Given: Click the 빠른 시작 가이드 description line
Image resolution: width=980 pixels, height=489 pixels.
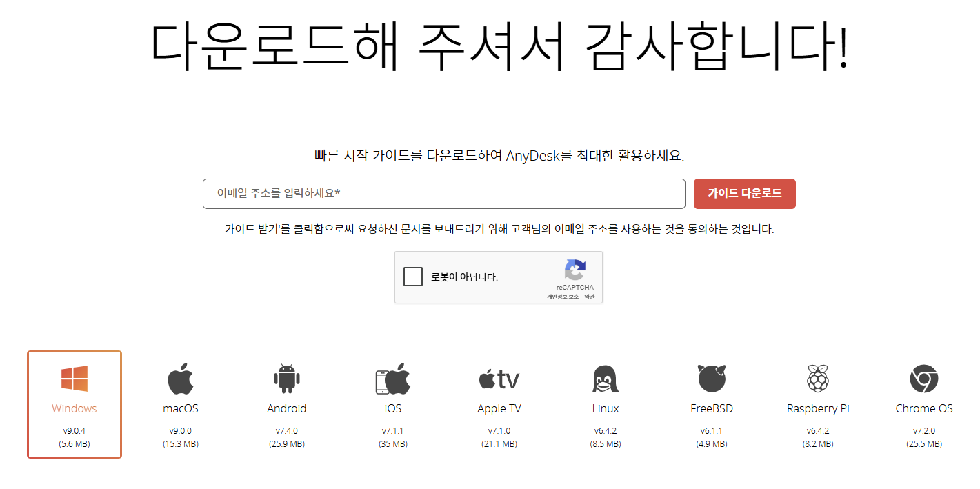Looking at the screenshot, I should click(x=499, y=155).
